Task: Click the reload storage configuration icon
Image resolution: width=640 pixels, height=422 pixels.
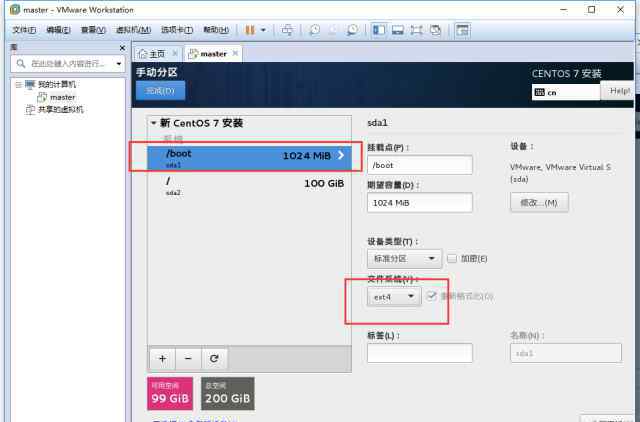Action: coord(214,358)
